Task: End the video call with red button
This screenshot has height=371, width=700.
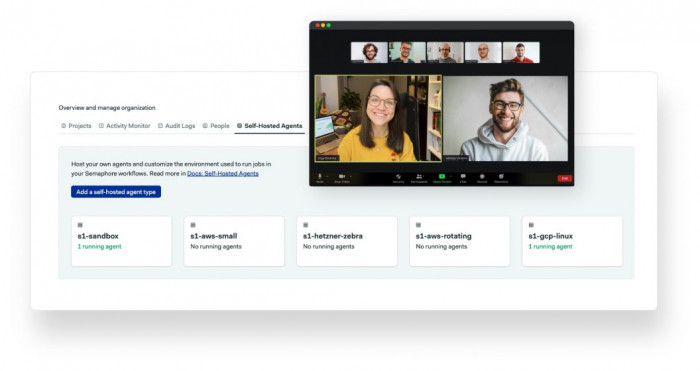Action: pyautogui.click(x=564, y=178)
